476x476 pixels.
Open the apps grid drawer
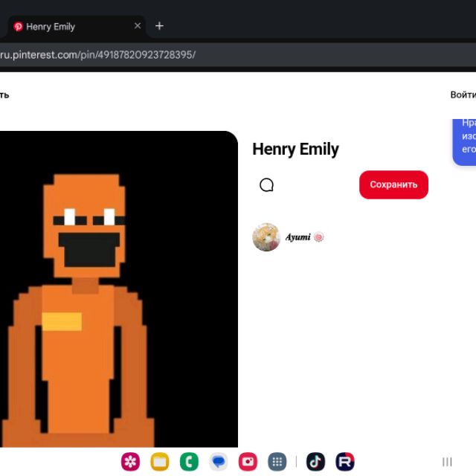[277, 462]
